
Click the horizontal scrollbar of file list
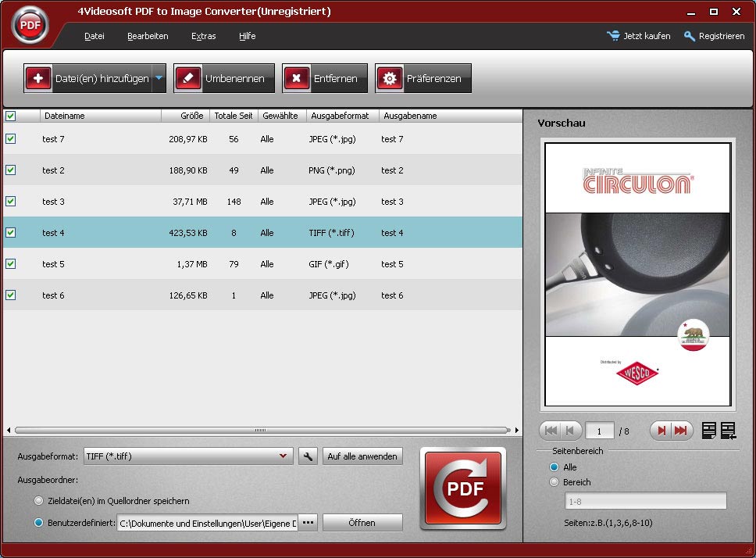(x=262, y=430)
